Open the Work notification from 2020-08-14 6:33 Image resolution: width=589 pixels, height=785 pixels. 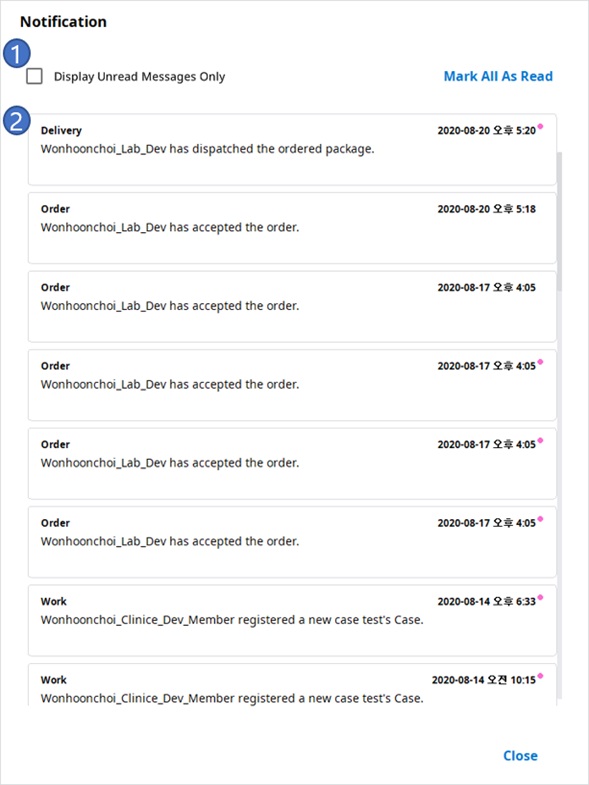tap(292, 620)
